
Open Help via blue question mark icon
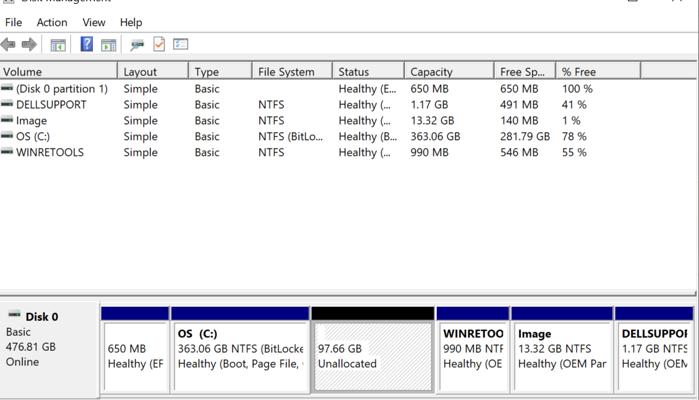(87, 45)
